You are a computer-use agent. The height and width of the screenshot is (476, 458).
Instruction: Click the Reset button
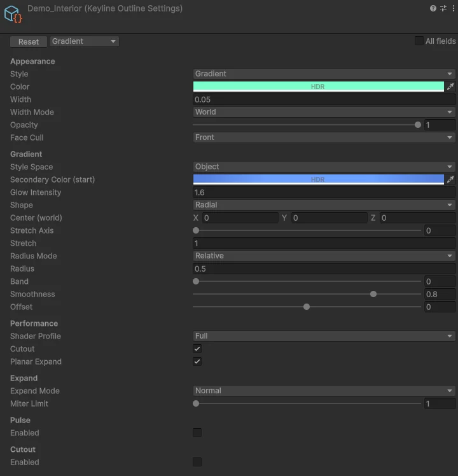29,41
